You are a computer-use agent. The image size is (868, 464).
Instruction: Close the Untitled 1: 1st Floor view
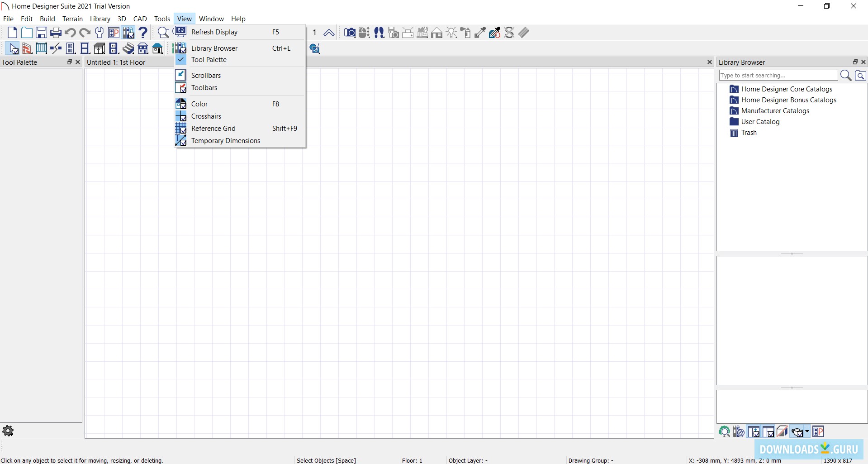[709, 62]
